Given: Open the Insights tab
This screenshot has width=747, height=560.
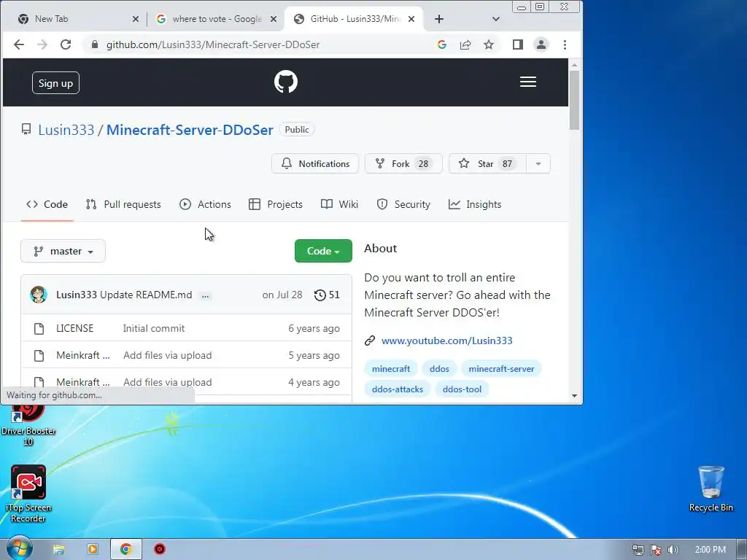Looking at the screenshot, I should coord(475,204).
